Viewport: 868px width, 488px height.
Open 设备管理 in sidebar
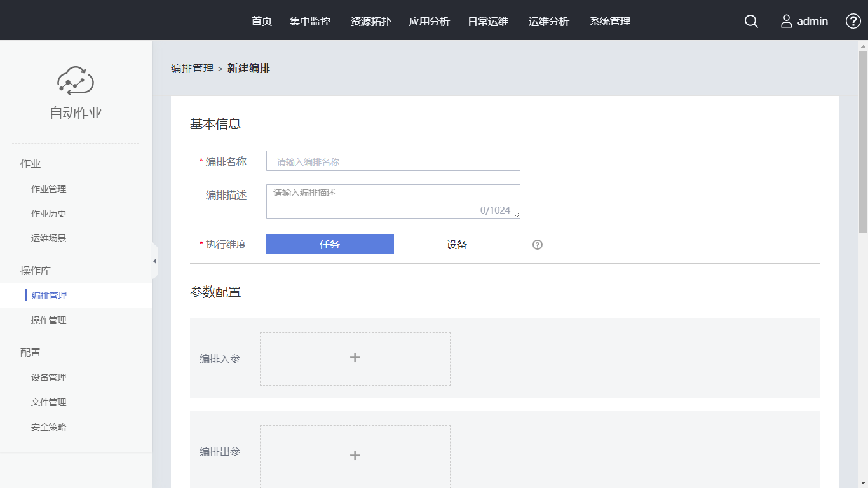(x=49, y=377)
